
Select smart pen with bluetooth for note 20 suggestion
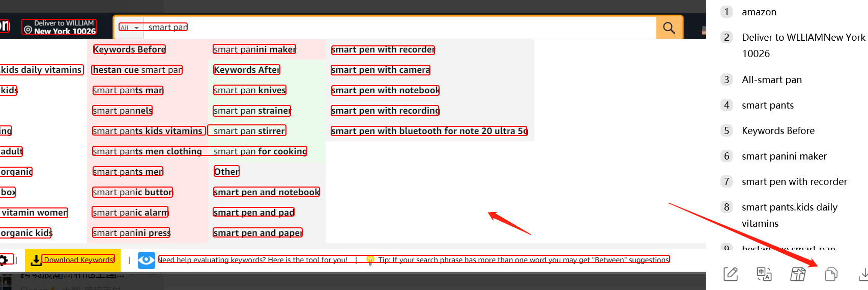click(429, 131)
